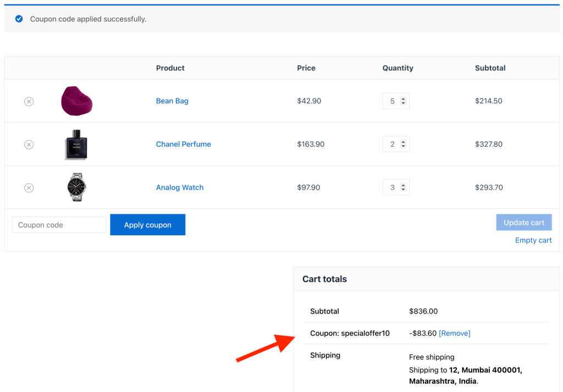The height and width of the screenshot is (392, 563).
Task: Select the Product column header
Action: [170, 68]
